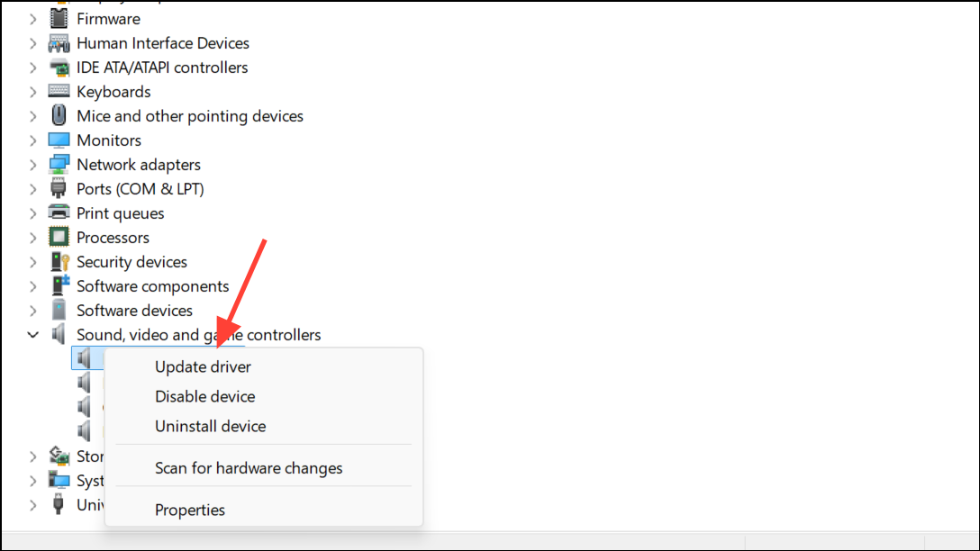Open Properties from the context menu
This screenshot has height=551, width=980.
tap(190, 510)
